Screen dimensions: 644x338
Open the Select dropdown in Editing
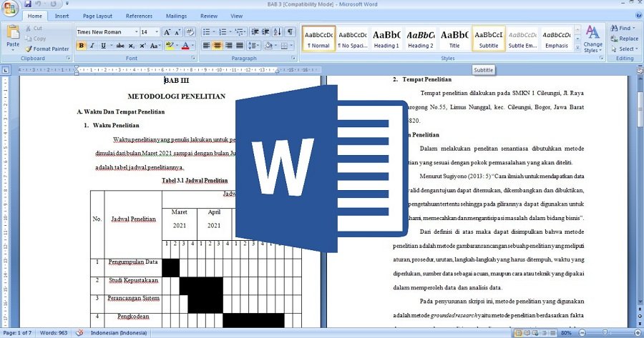(624, 49)
